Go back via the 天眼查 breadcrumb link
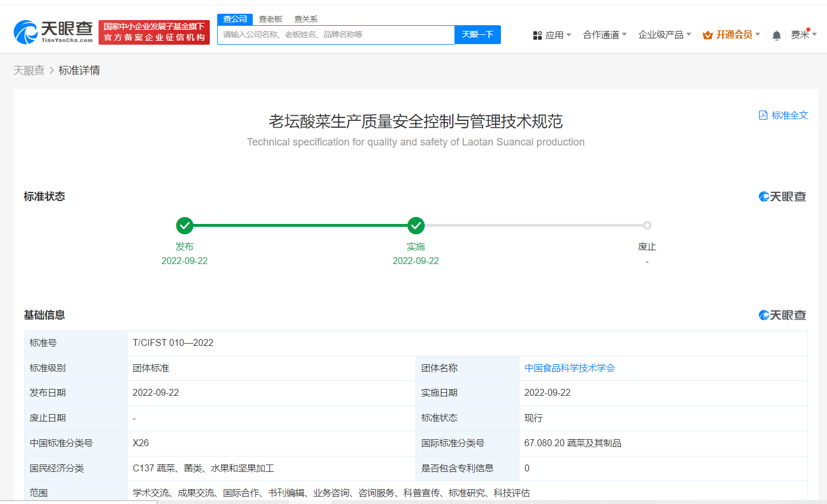 click(x=29, y=70)
